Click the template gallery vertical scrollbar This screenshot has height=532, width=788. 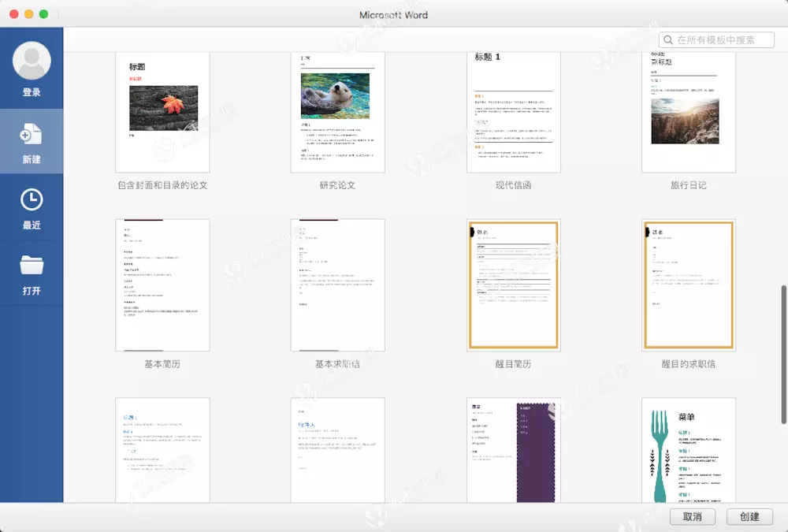coord(783,355)
